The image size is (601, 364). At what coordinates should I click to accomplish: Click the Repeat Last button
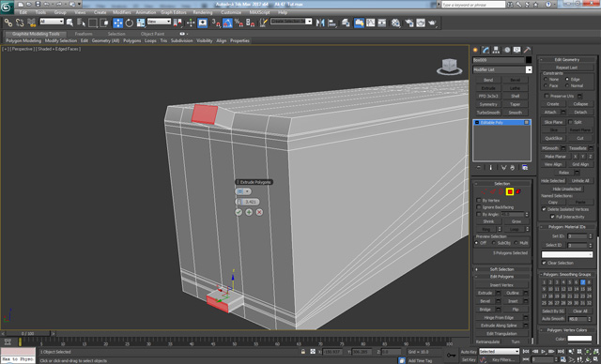coord(566,68)
